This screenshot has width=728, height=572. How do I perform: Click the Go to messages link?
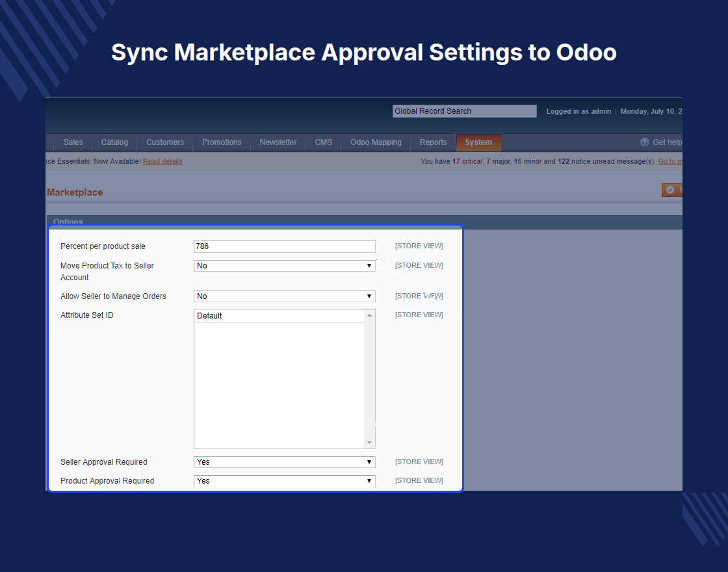[x=670, y=162]
